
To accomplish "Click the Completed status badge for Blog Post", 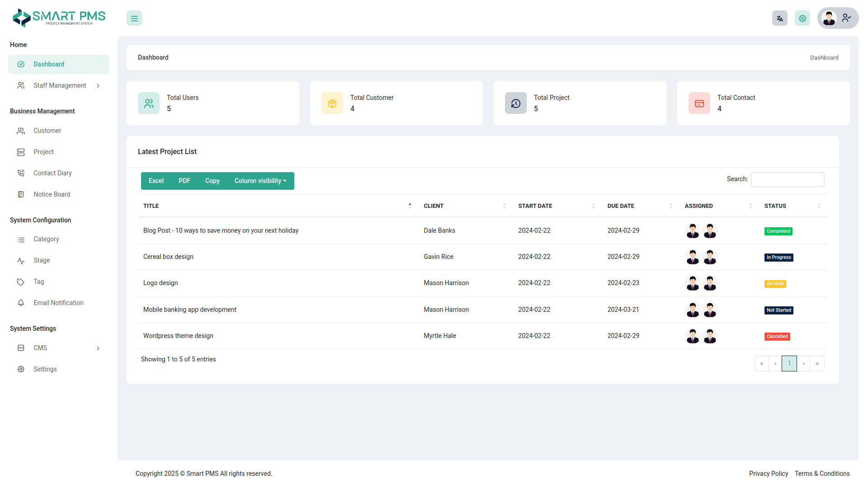I will pos(778,231).
